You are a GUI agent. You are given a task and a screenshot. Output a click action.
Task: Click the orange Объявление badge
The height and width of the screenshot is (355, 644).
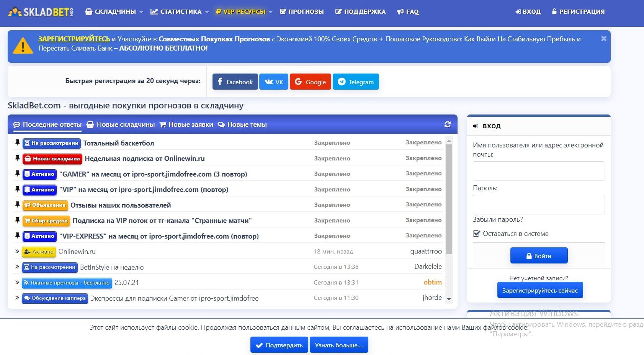coord(45,205)
